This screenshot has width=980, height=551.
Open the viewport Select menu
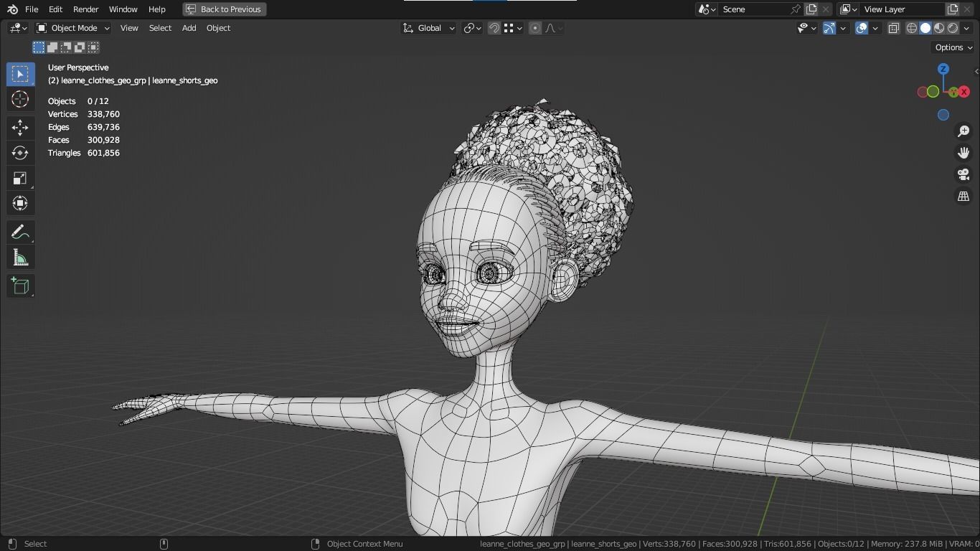[160, 28]
